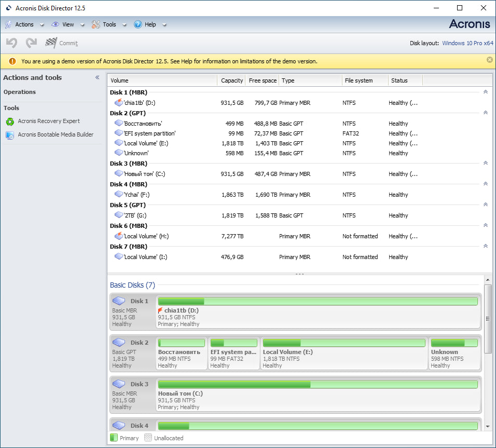Collapse the Disk 1 (MBR) group
Viewport: 496px width, 448px height.
tap(486, 92)
